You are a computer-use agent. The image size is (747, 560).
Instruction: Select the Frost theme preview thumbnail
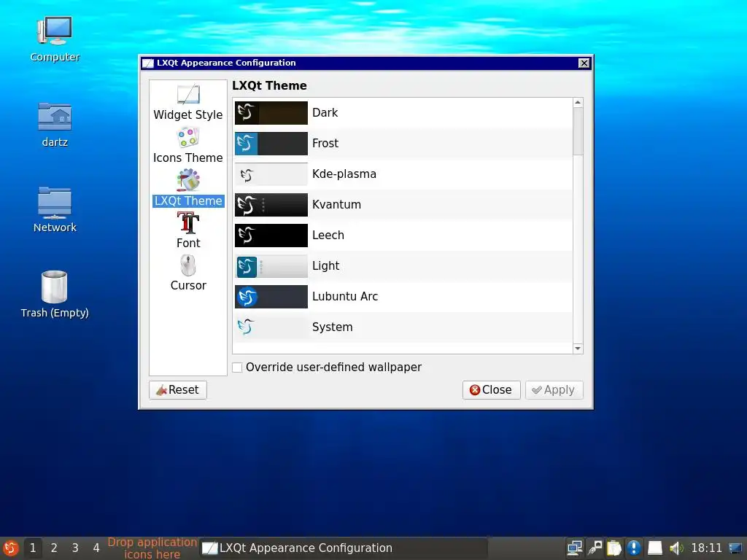click(271, 144)
